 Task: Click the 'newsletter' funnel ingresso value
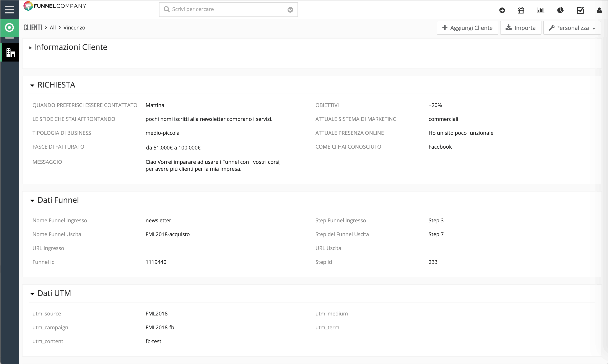tap(158, 221)
